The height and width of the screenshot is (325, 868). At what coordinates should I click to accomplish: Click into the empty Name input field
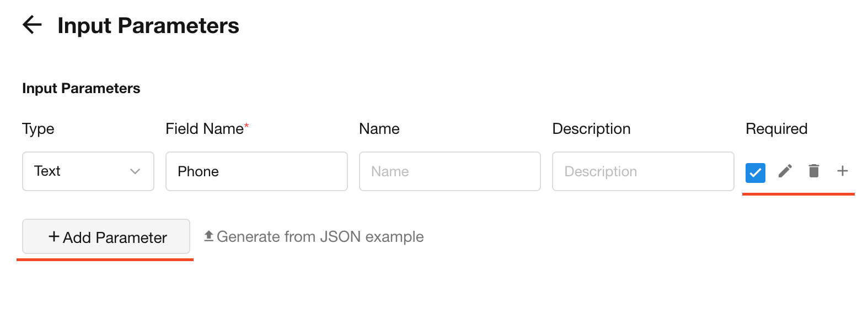tap(449, 171)
